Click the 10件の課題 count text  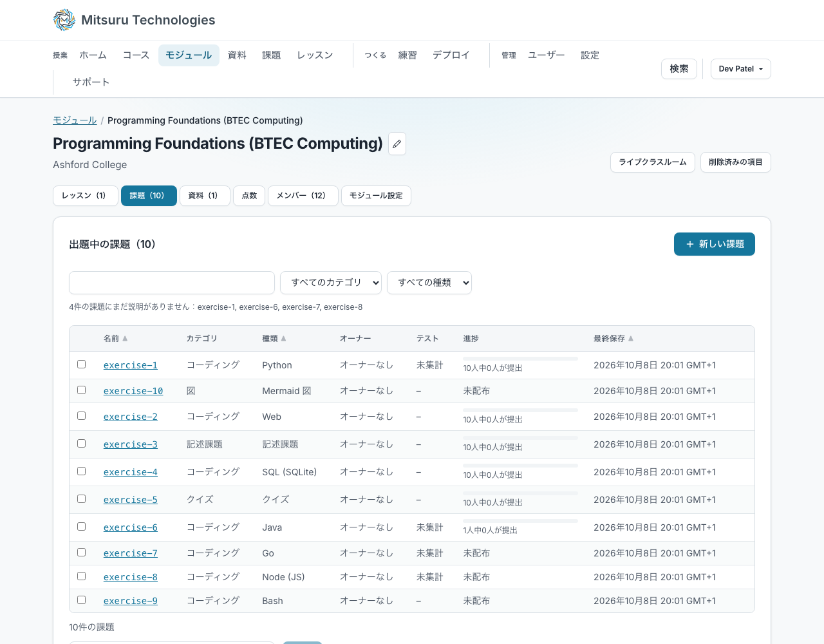pos(91,627)
